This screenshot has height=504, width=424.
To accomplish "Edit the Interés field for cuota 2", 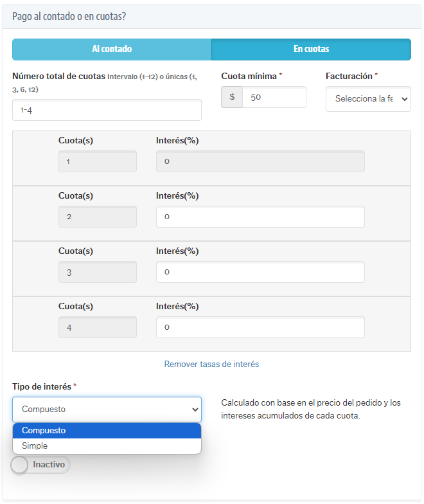I will [x=260, y=217].
